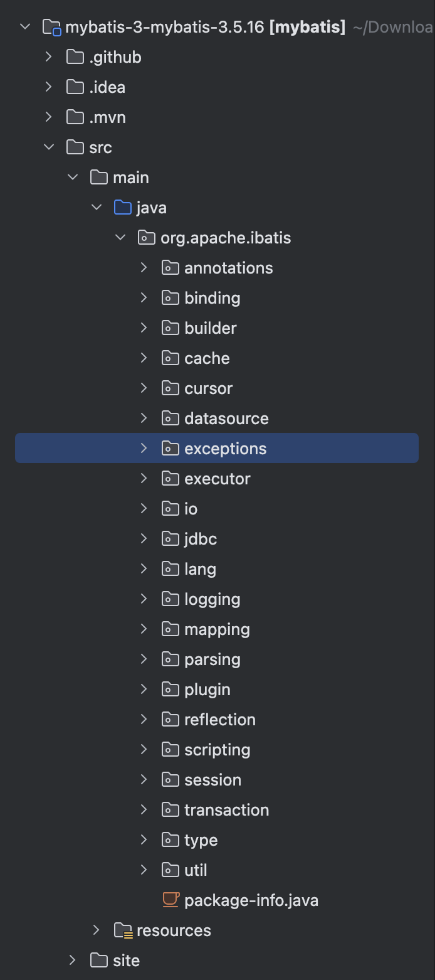Expand the annotations package
The image size is (435, 980).
(x=144, y=268)
